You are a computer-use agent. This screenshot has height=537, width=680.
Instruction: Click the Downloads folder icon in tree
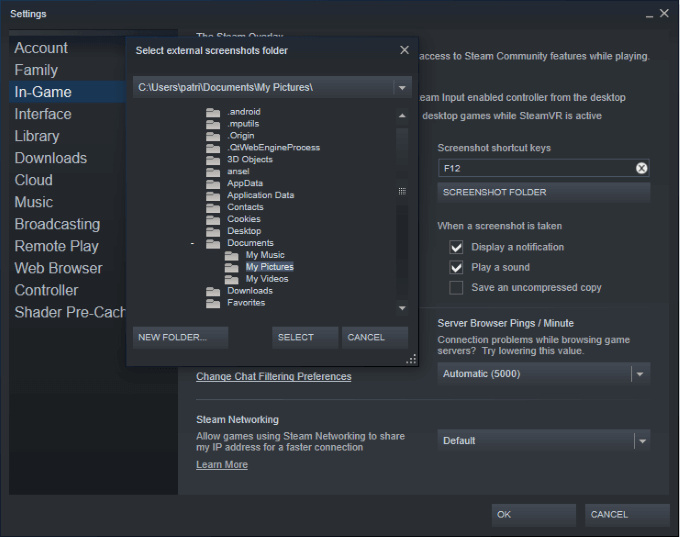[x=212, y=291]
